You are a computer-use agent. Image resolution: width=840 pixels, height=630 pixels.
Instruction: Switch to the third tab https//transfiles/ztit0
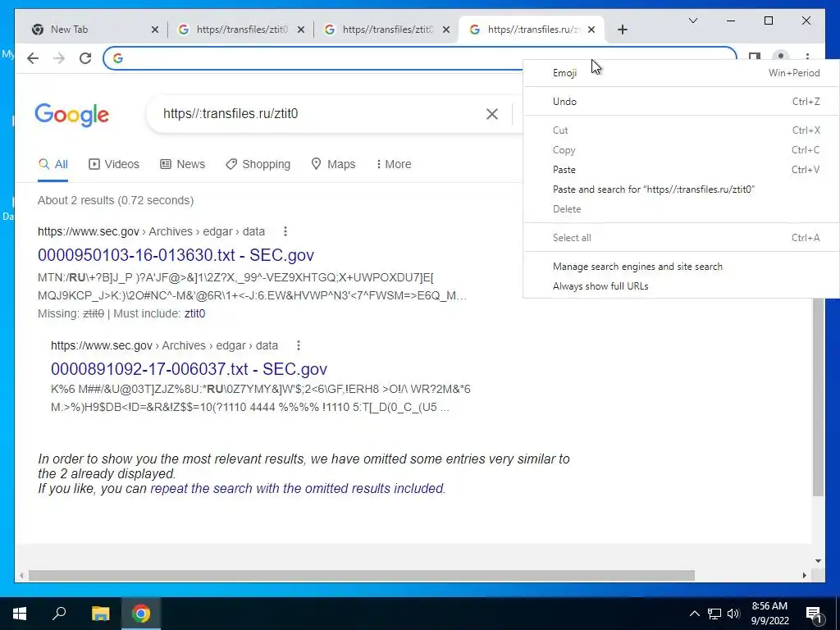click(x=386, y=30)
